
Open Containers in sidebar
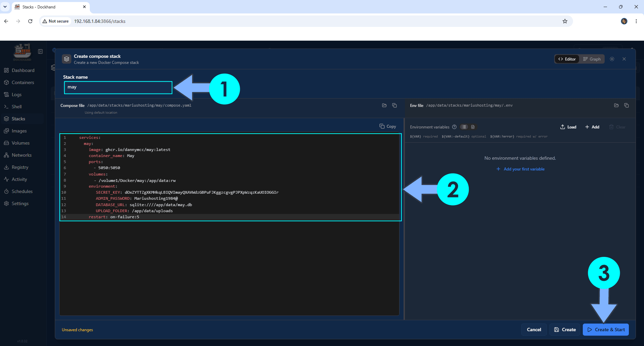[23, 82]
